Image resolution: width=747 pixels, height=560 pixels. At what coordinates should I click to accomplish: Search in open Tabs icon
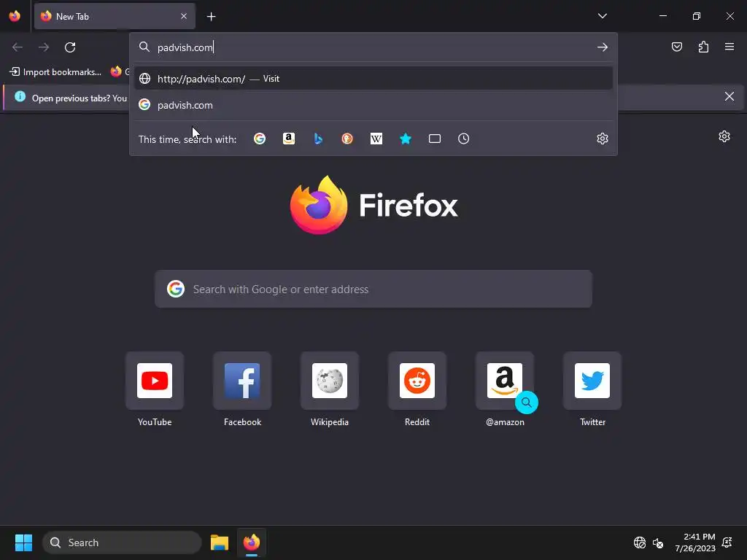[435, 139]
